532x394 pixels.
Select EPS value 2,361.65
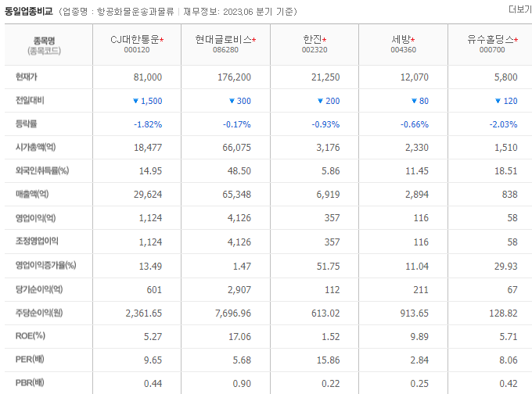[143, 313]
